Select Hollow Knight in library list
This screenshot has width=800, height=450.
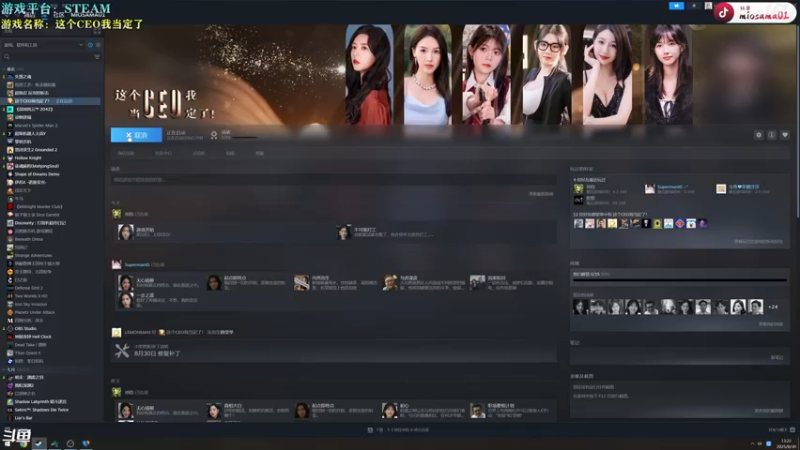[28, 158]
